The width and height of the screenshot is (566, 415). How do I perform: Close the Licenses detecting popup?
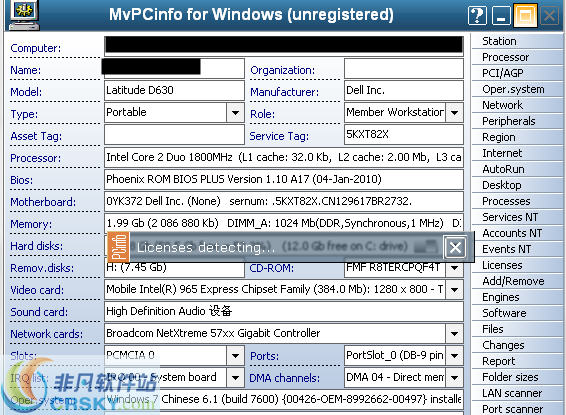click(x=455, y=248)
